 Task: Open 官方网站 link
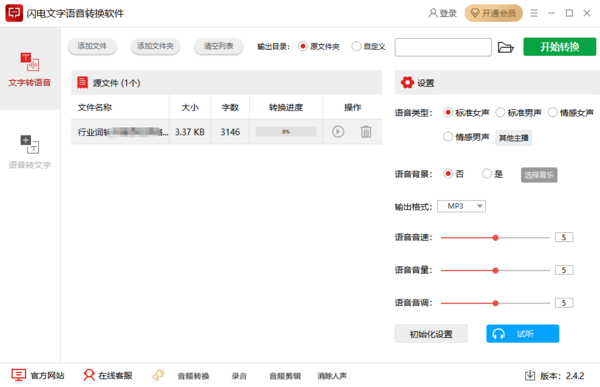tap(38, 376)
